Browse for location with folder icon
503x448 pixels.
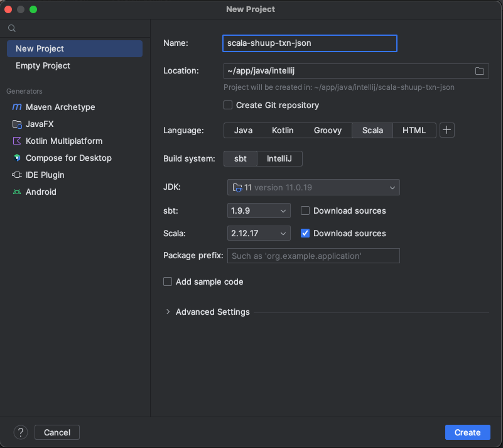[x=480, y=71]
